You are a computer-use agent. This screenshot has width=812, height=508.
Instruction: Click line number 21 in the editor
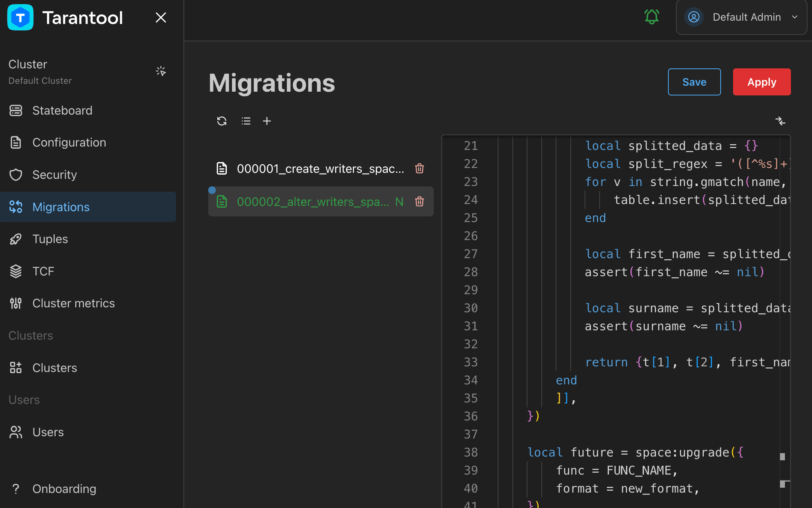point(471,146)
